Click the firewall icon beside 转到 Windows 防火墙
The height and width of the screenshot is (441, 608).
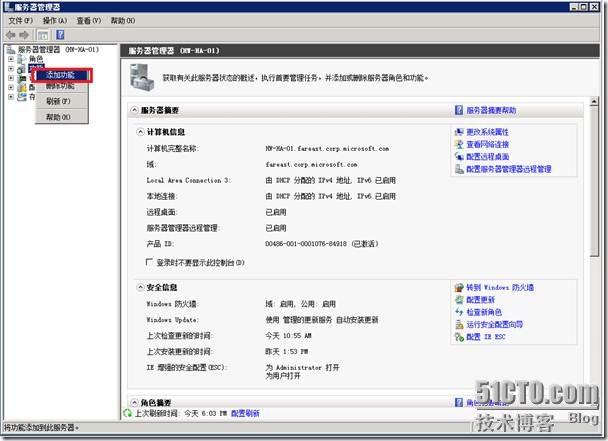tap(459, 287)
